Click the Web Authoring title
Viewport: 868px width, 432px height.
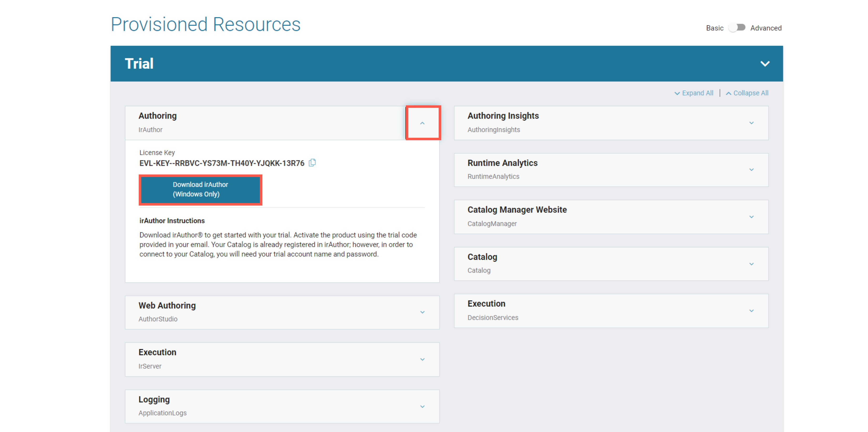[x=167, y=306]
